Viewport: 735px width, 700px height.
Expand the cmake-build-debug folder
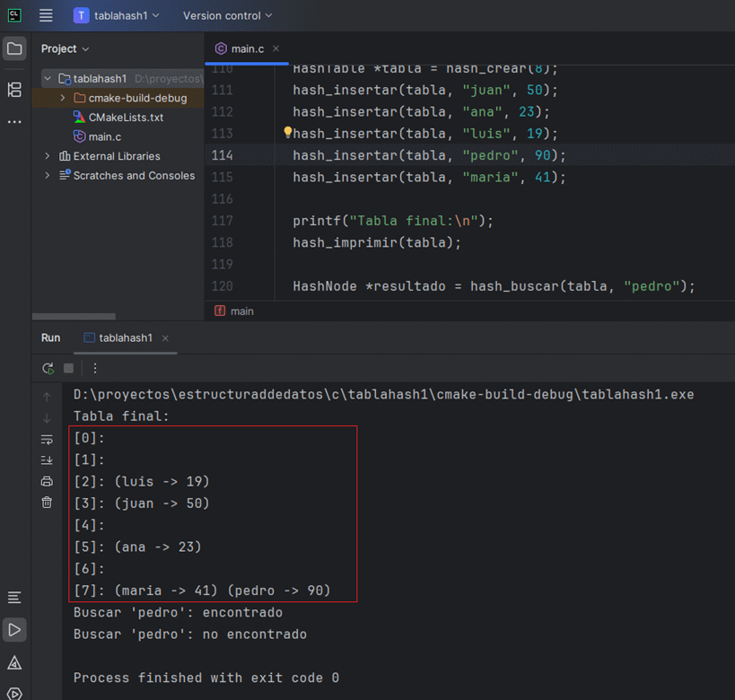[x=62, y=98]
